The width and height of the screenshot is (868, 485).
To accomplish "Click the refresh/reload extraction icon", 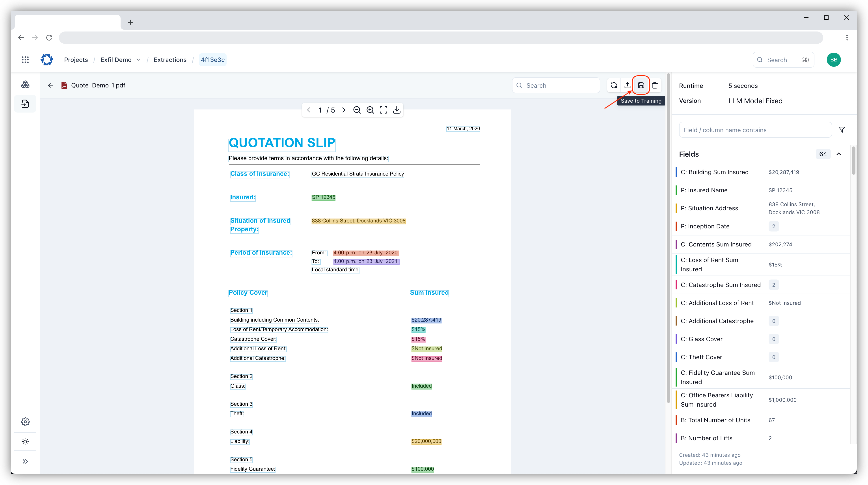I will tap(613, 85).
